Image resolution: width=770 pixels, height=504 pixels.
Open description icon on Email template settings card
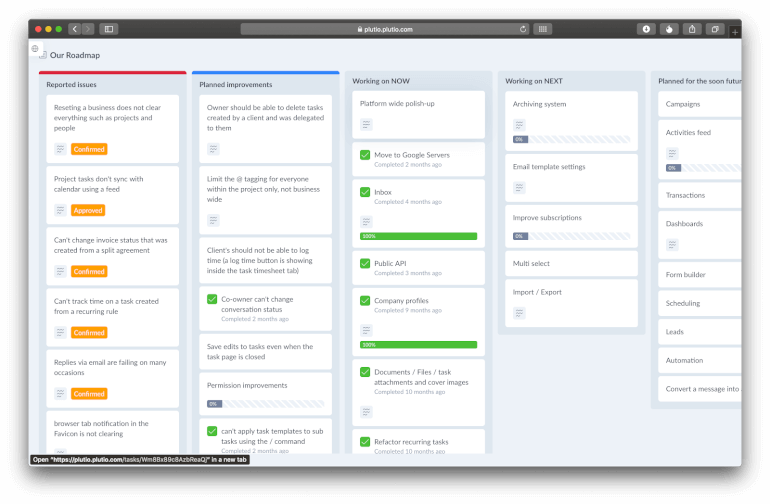point(519,188)
